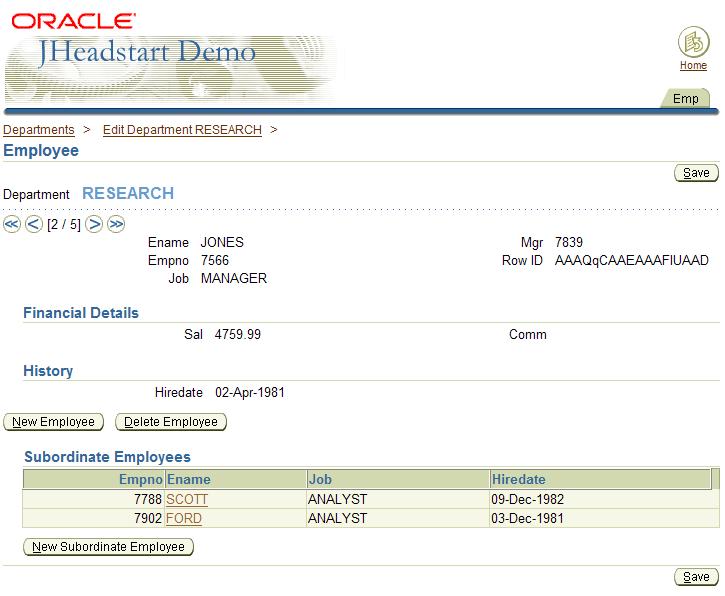
Task: Go to first employee record
Action: click(12, 224)
